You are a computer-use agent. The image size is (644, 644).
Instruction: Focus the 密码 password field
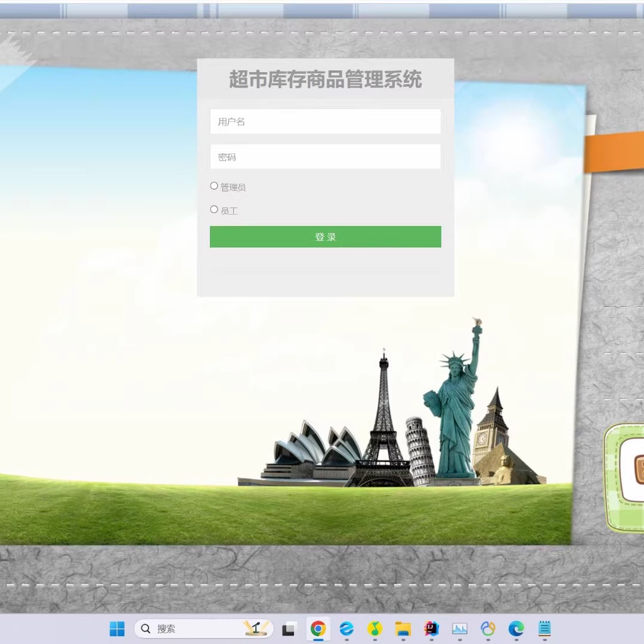point(326,157)
